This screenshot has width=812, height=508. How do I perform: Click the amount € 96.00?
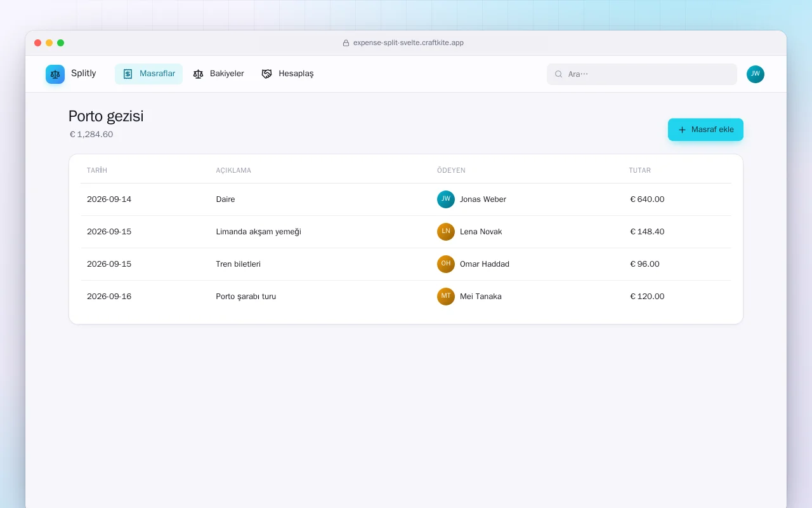(x=645, y=264)
